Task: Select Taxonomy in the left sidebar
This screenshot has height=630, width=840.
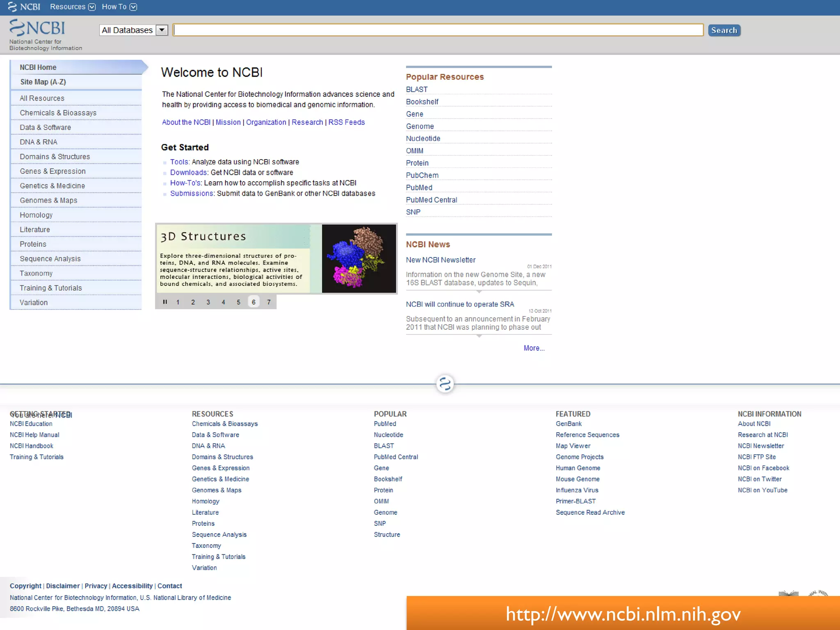Action: tap(76, 273)
